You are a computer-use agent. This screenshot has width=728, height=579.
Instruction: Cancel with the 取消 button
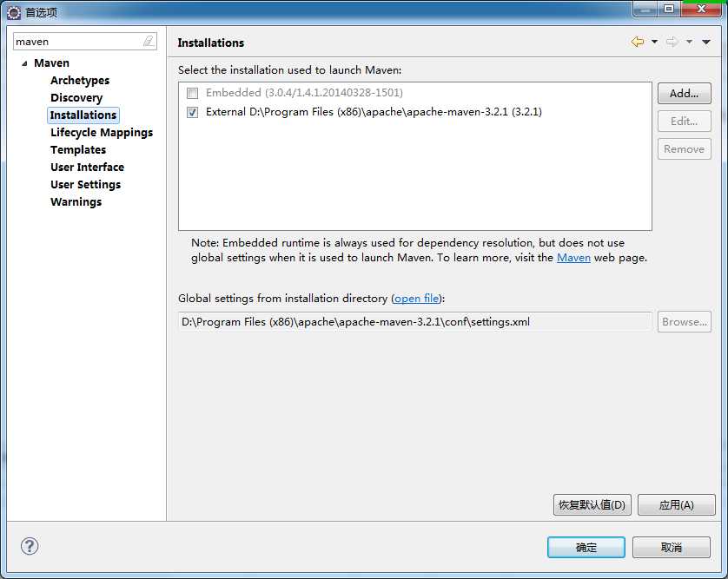click(671, 548)
